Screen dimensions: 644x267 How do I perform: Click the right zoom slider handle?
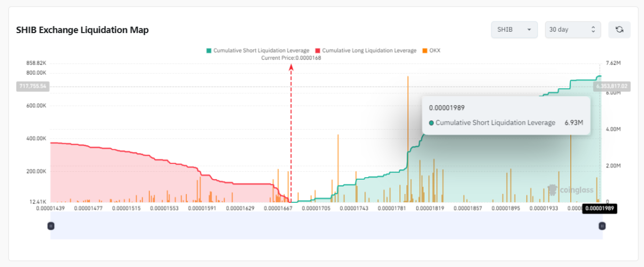tap(602, 226)
